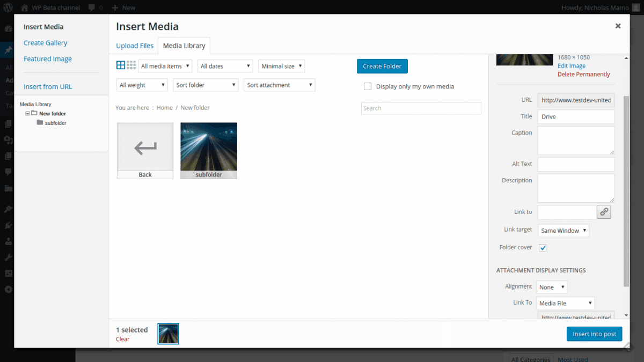
Task: Click the subfolder folder icon in tree
Action: tap(40, 123)
